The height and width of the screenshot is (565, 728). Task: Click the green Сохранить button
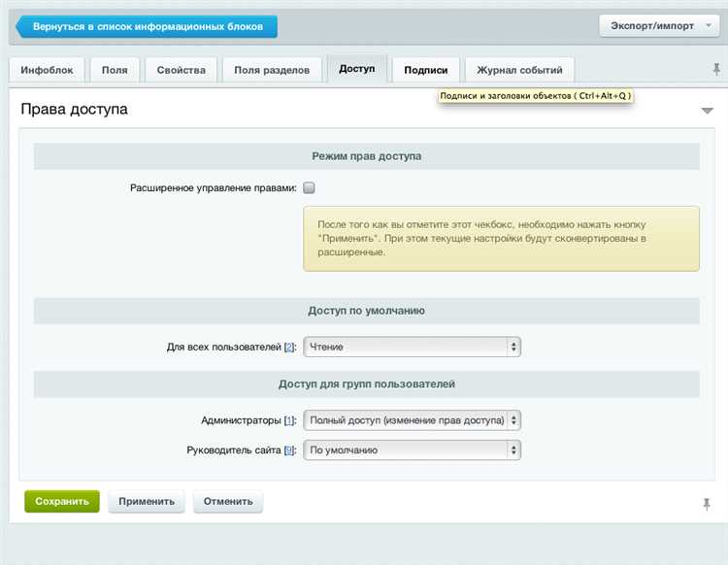tap(62, 501)
